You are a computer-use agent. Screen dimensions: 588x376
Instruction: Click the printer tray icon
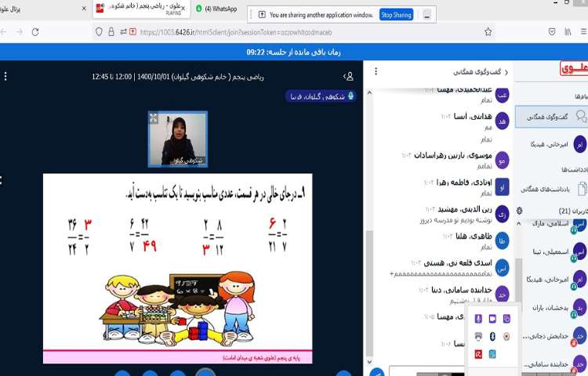pos(478,336)
